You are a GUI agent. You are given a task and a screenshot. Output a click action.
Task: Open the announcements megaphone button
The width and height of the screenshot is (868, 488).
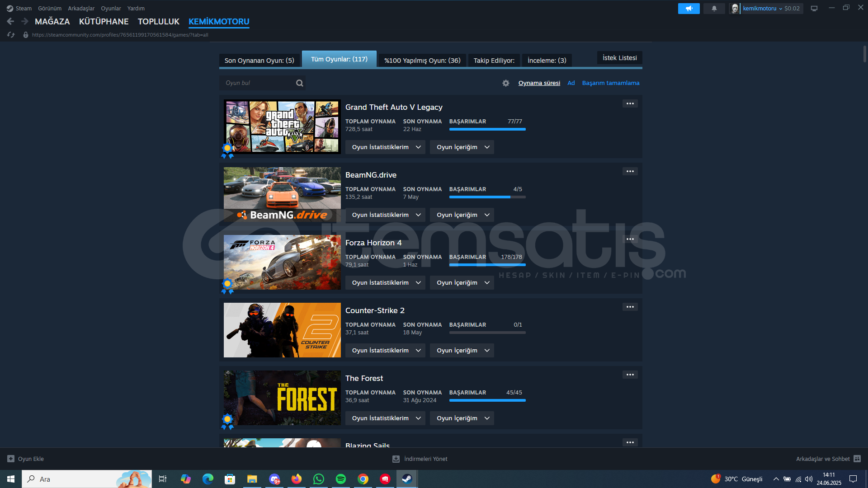coord(689,9)
